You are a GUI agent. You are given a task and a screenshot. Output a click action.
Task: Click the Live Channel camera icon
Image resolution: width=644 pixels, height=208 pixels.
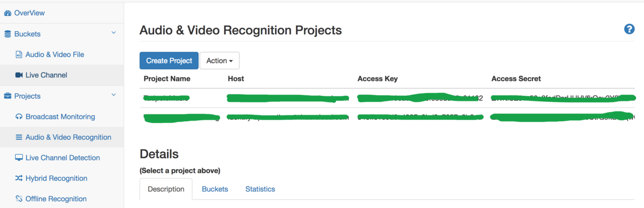point(19,75)
